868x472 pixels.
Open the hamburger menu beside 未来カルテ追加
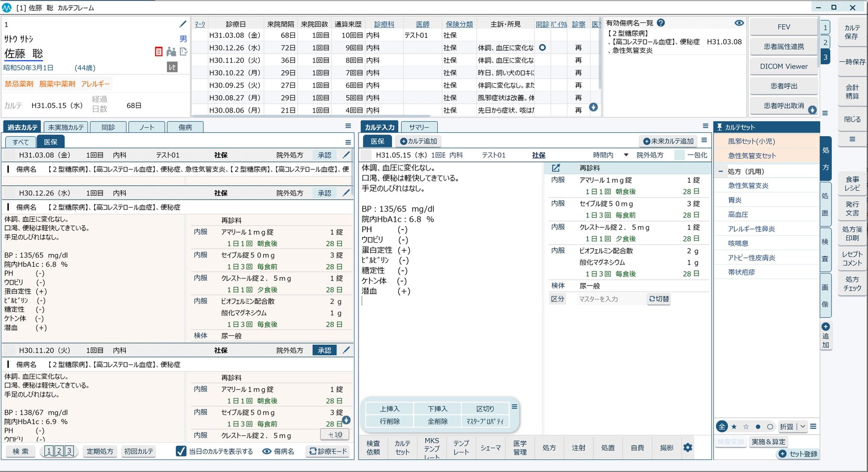coord(704,140)
